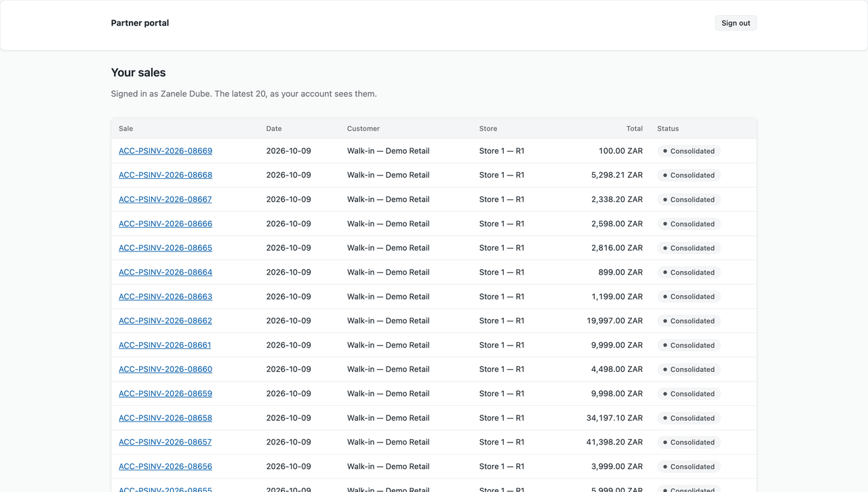868x492 pixels.
Task: Click the Sale column header
Action: click(126, 129)
